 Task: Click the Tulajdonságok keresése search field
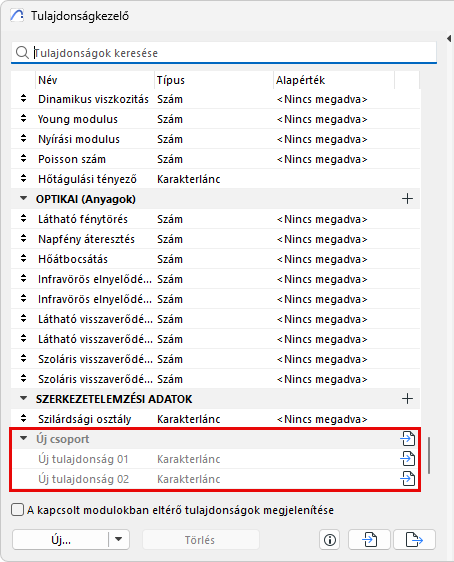pos(224,53)
